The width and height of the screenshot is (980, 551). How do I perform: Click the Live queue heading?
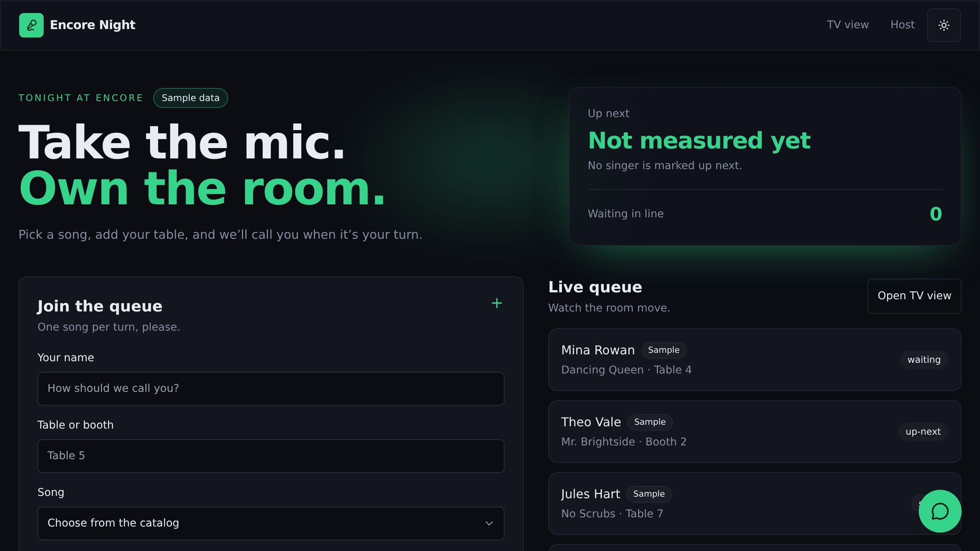coord(595,287)
